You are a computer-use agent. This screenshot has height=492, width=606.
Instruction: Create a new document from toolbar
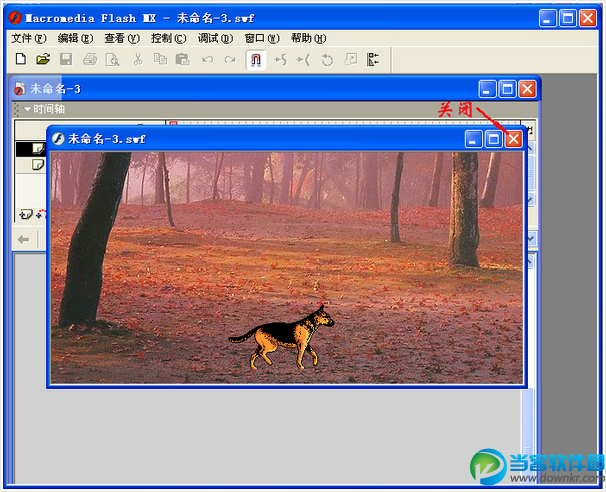[21, 59]
